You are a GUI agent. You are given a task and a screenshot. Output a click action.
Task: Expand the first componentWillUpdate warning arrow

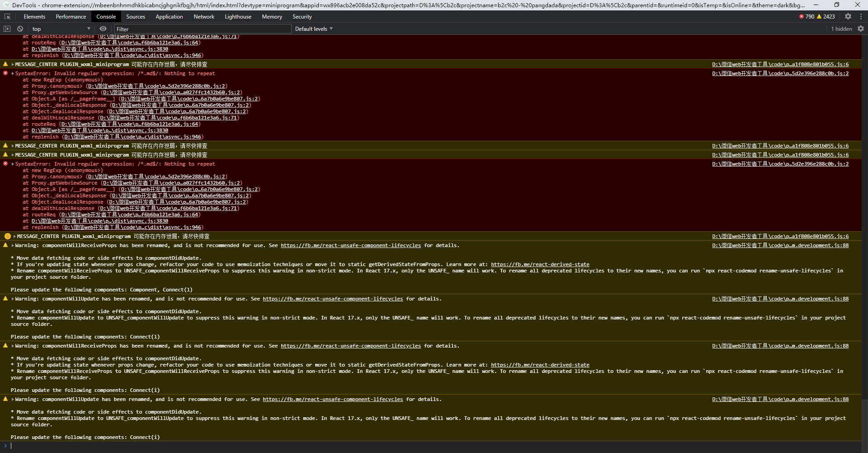coord(13,299)
